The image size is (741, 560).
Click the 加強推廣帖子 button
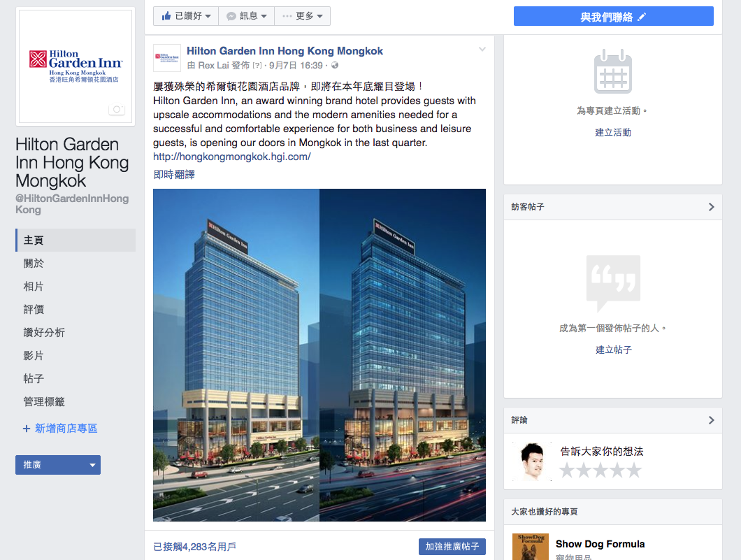pos(452,546)
